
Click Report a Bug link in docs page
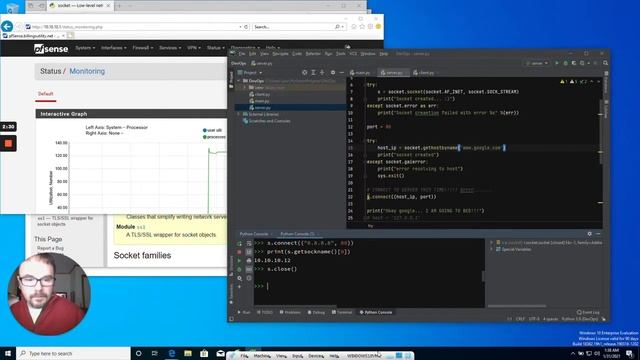(x=50, y=248)
